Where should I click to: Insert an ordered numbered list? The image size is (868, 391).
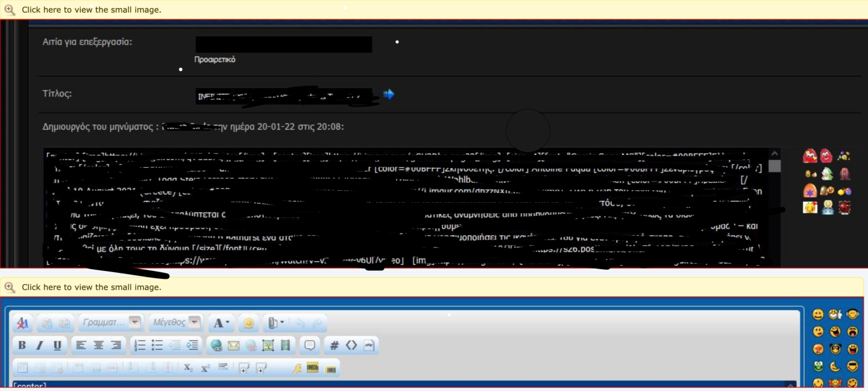pyautogui.click(x=140, y=346)
